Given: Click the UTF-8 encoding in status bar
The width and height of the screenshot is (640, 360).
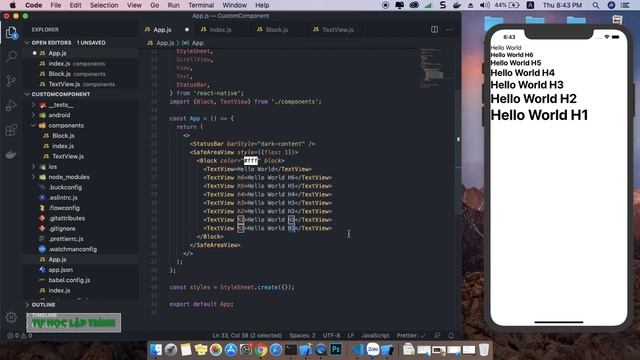Looking at the screenshot, I should click(x=331, y=336).
